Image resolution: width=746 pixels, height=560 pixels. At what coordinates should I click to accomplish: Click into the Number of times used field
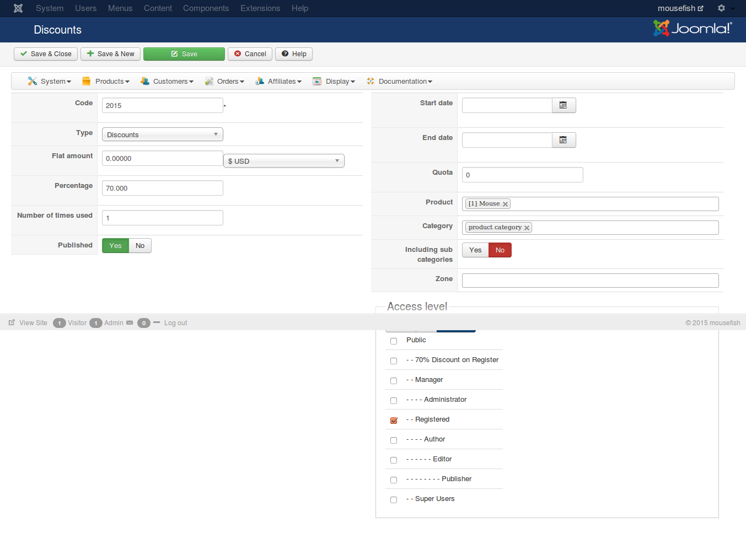coord(163,218)
